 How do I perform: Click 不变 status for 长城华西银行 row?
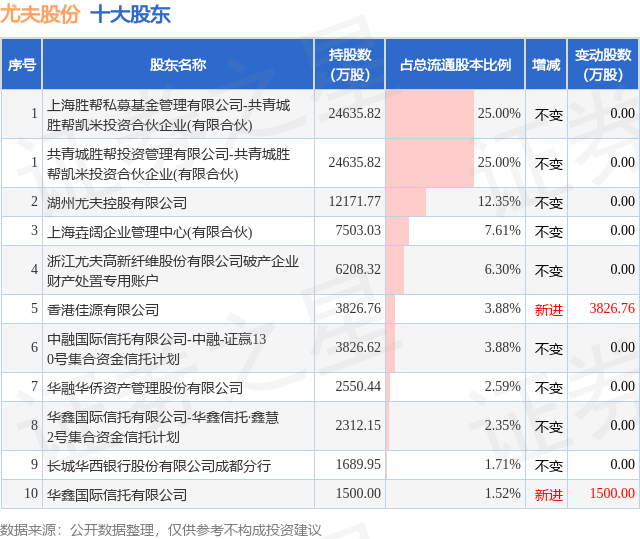point(549,466)
